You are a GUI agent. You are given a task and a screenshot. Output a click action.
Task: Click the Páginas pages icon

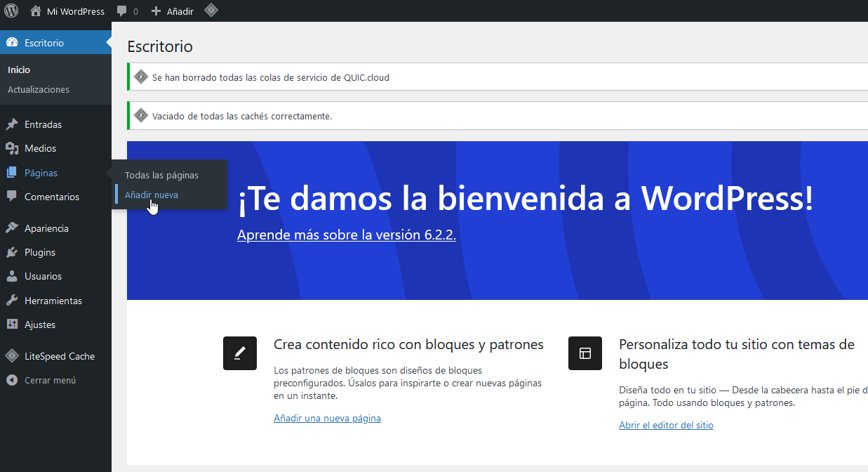(12, 173)
